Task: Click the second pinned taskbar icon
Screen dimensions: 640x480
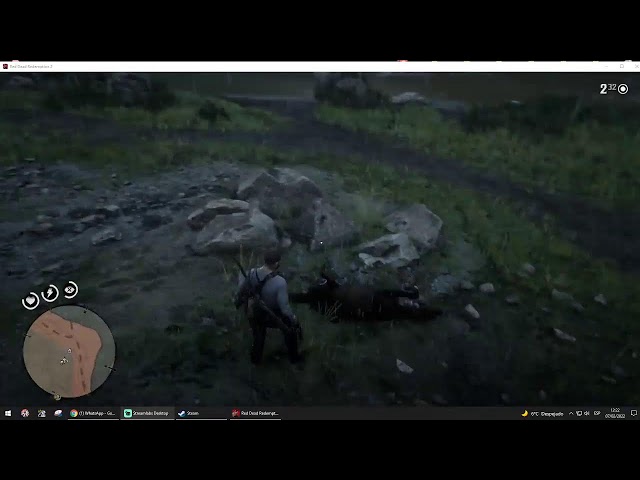Action: point(25,413)
